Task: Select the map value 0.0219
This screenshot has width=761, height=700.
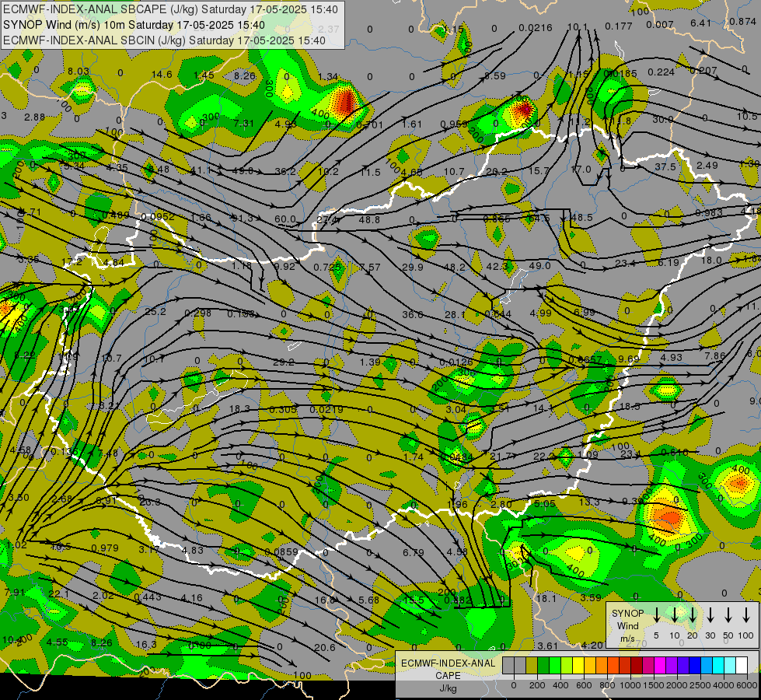Action: pos(326,410)
